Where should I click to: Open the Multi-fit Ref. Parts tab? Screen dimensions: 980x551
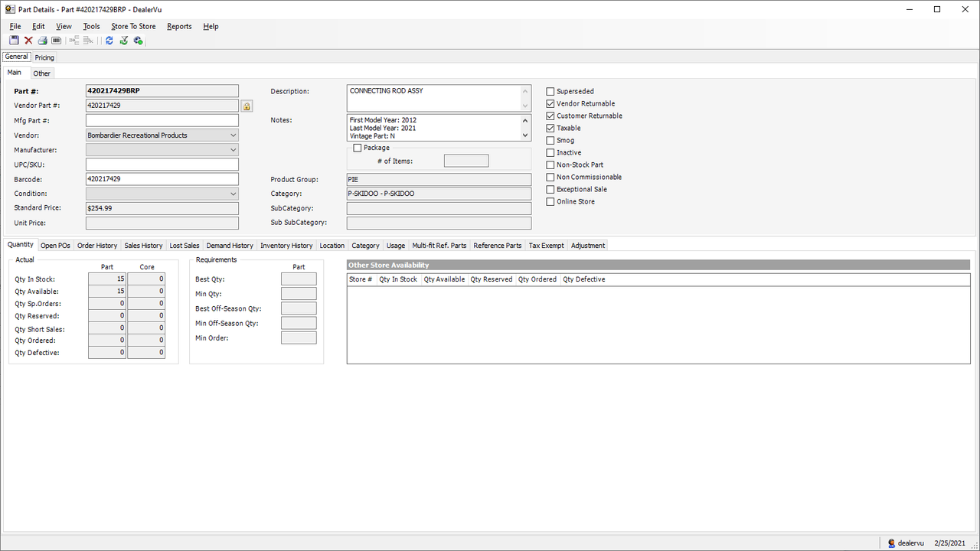point(439,246)
